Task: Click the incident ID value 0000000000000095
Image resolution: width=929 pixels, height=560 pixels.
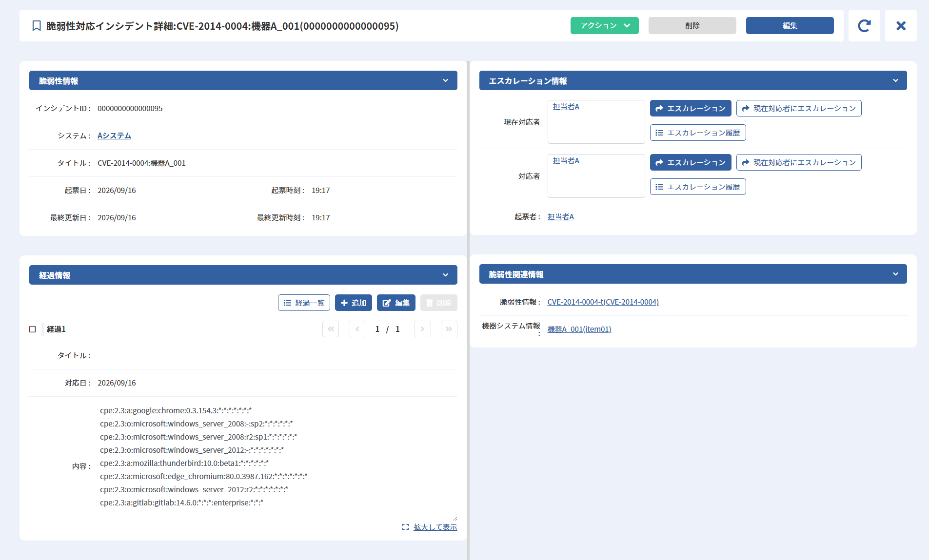Action: click(x=130, y=109)
